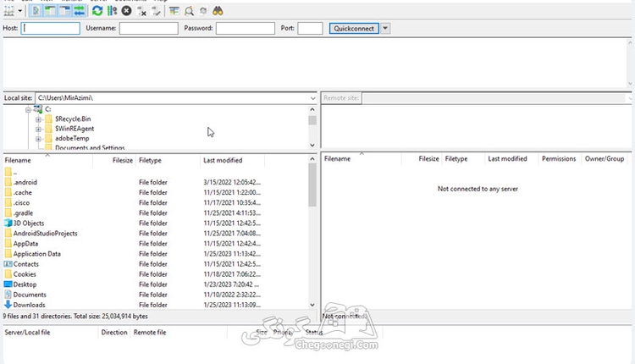Select the Application Data folder icon
The height and width of the screenshot is (364, 635).
8,253
